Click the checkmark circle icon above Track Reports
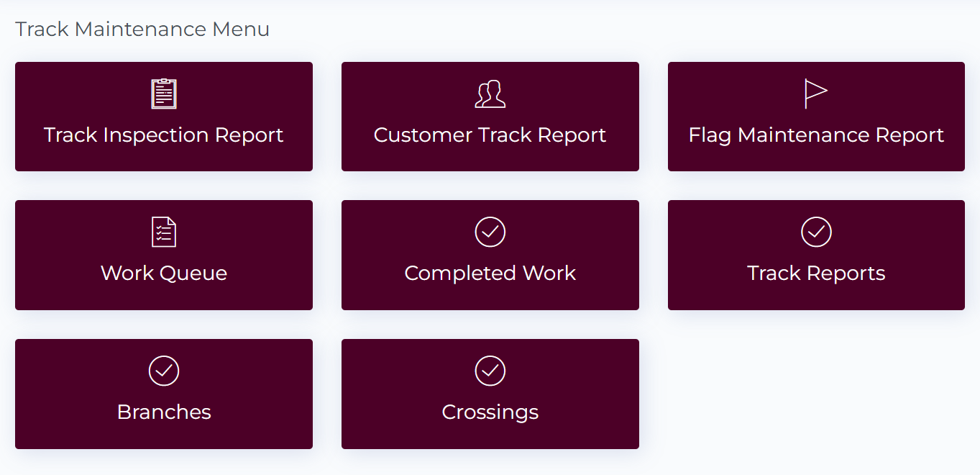 816,232
